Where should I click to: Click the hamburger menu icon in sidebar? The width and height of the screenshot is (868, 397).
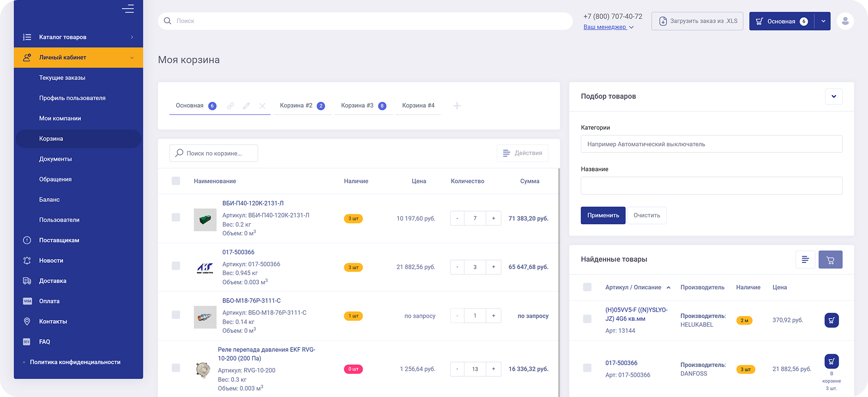[128, 9]
